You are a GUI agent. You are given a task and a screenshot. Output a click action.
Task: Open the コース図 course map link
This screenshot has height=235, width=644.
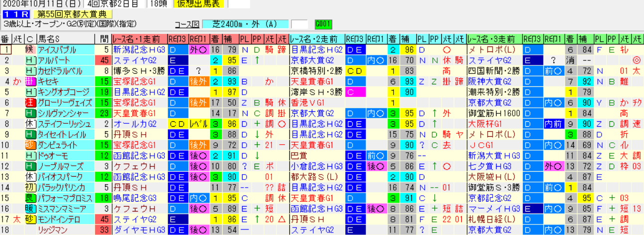pos(187,24)
